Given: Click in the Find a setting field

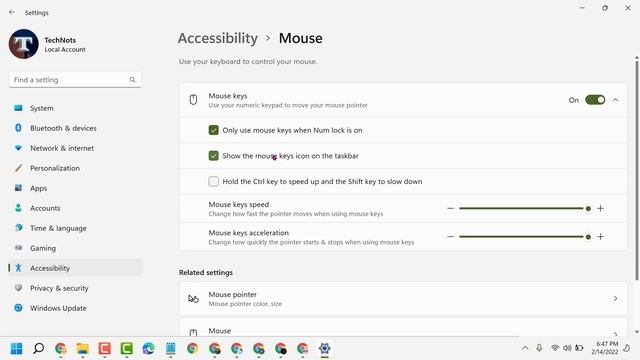Looking at the screenshot, I should [75, 80].
